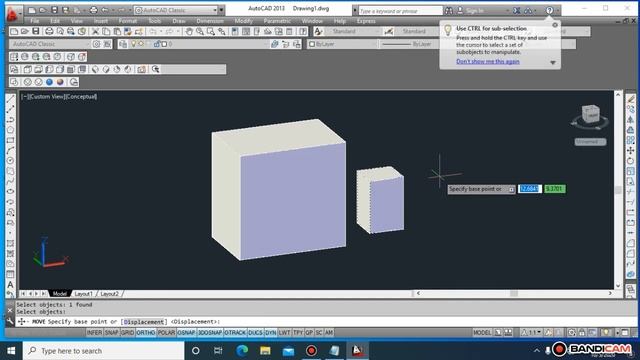The width and height of the screenshot is (640, 360).
Task: Click the Help question mark icon
Action: click(x=549, y=11)
